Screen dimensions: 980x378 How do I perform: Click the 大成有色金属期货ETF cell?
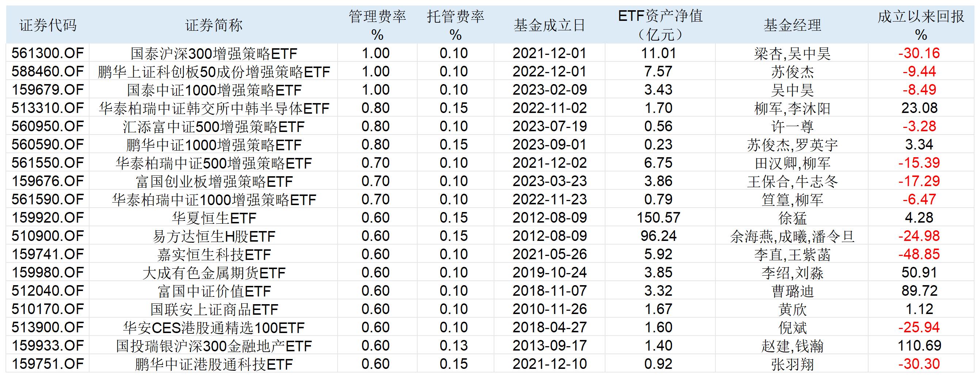pos(214,273)
